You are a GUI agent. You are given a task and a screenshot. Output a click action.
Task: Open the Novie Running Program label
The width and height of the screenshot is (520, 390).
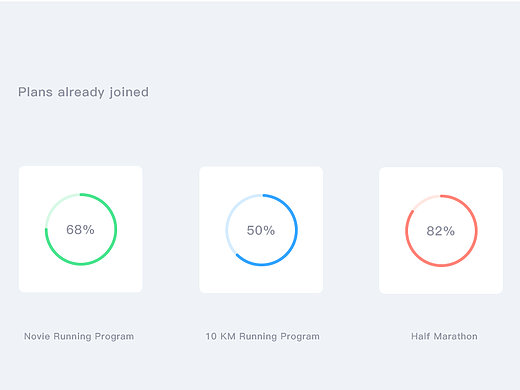point(79,336)
